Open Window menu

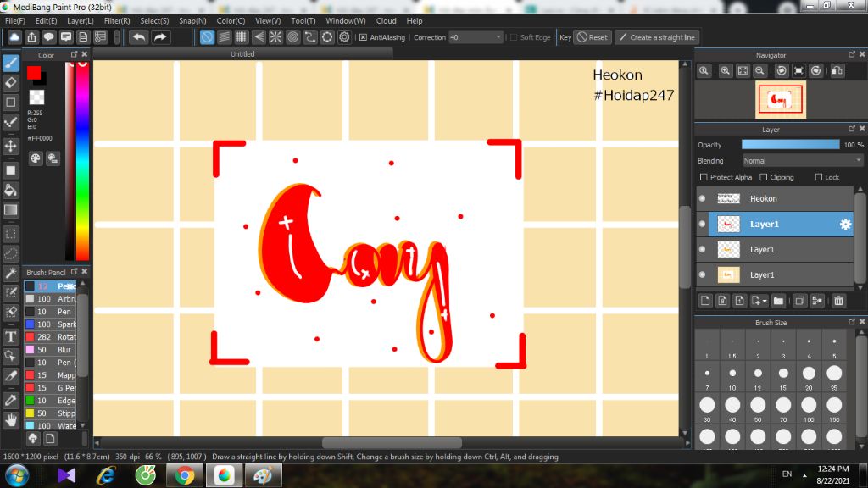346,21
